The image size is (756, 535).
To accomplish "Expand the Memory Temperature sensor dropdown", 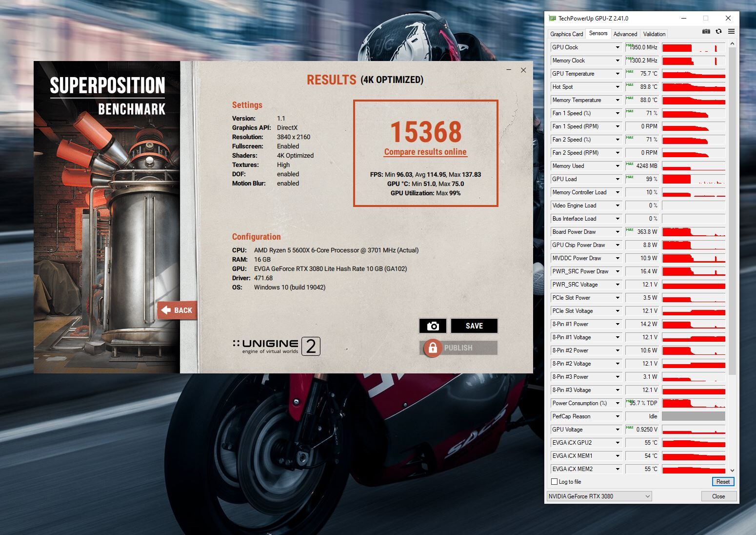I will 617,100.
